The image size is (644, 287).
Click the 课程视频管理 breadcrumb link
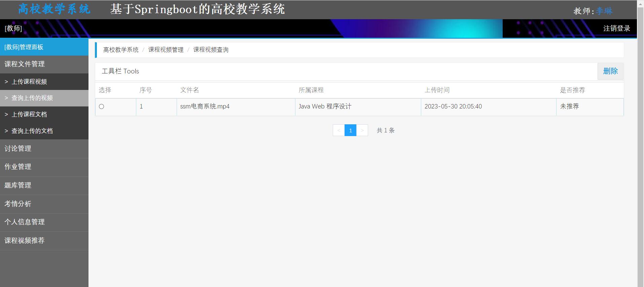tap(166, 50)
